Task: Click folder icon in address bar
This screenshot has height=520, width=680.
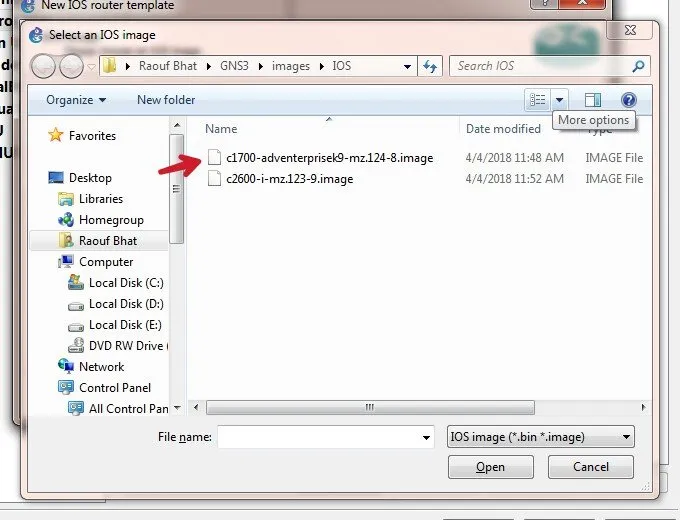Action: (110, 66)
